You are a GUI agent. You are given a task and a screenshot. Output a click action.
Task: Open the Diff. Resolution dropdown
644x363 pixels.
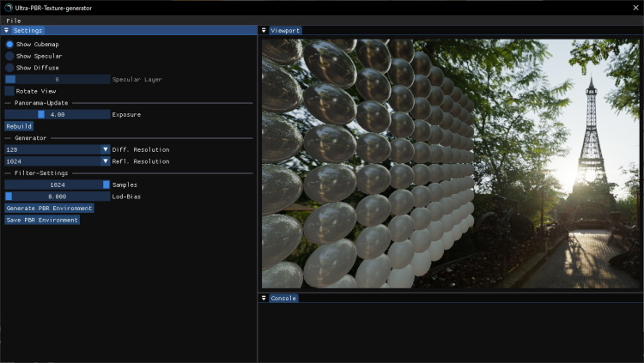pos(106,149)
